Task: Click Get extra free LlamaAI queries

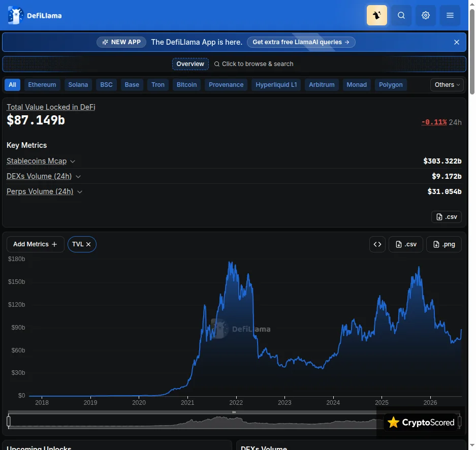Action: [x=301, y=42]
